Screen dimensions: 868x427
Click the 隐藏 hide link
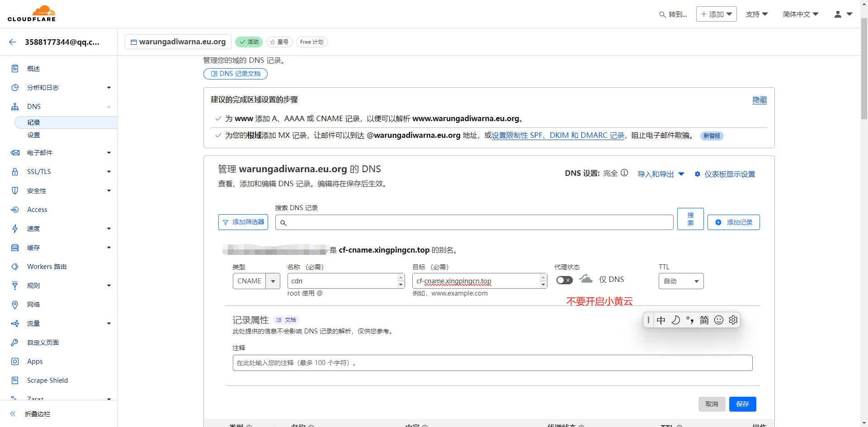click(x=759, y=100)
